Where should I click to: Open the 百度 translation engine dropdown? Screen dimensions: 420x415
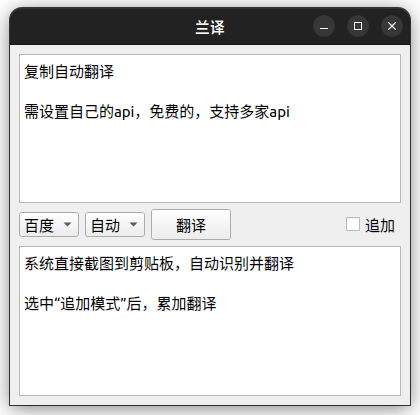pyautogui.click(x=49, y=225)
